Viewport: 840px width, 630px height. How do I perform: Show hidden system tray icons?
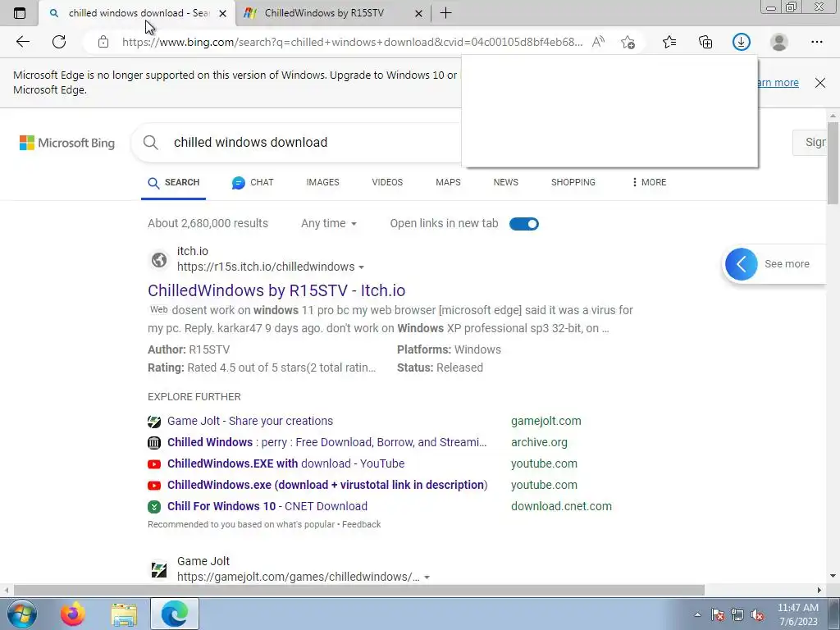(x=697, y=614)
